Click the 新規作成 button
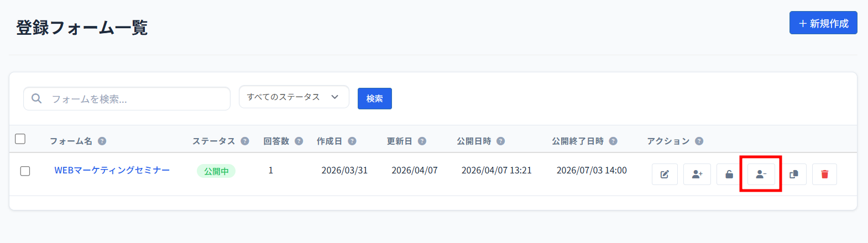The height and width of the screenshot is (243, 868). point(823,23)
